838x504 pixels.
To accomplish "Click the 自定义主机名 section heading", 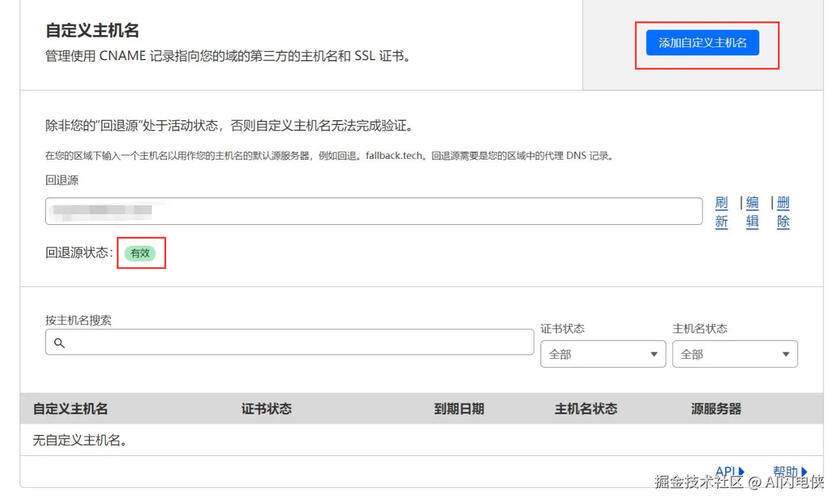I will (x=92, y=30).
